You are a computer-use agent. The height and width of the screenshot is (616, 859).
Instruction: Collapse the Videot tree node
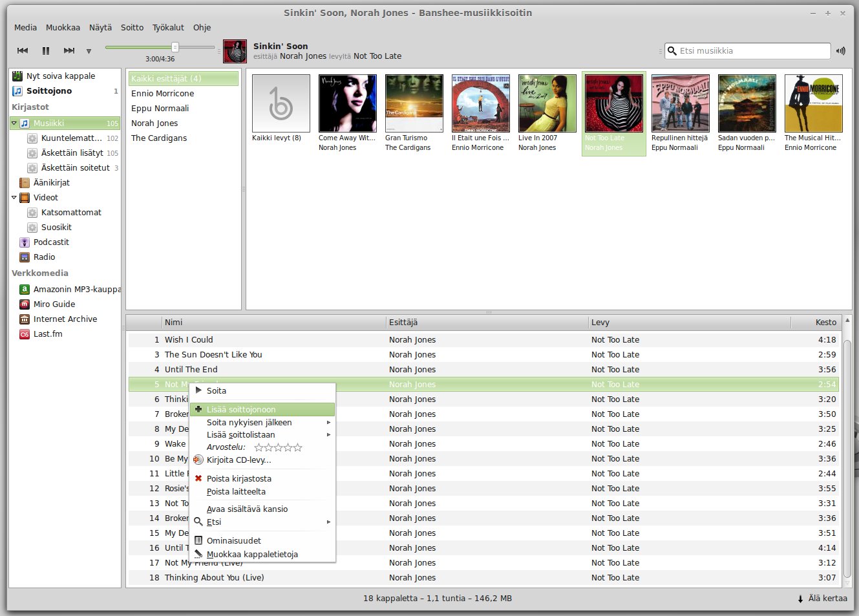[x=14, y=197]
